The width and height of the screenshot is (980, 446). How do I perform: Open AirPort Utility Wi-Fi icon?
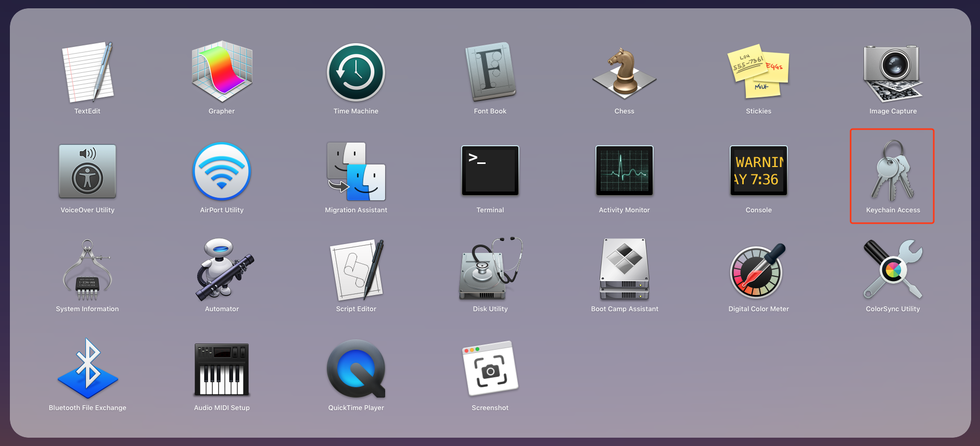pos(222,171)
